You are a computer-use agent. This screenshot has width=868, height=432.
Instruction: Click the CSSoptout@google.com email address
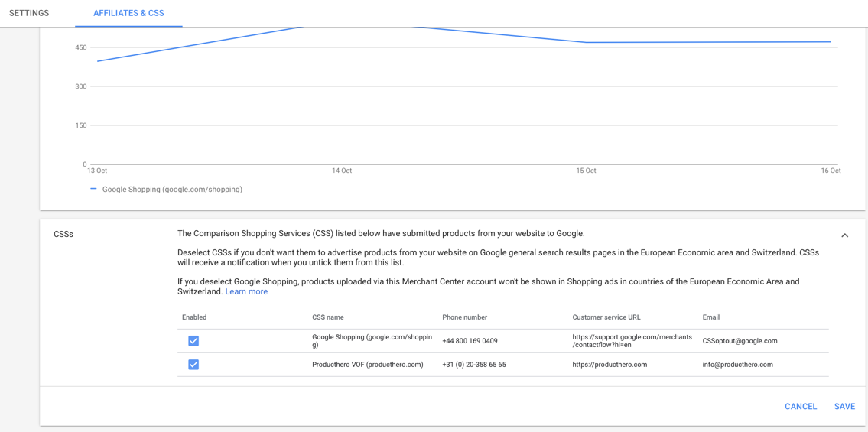click(x=740, y=341)
